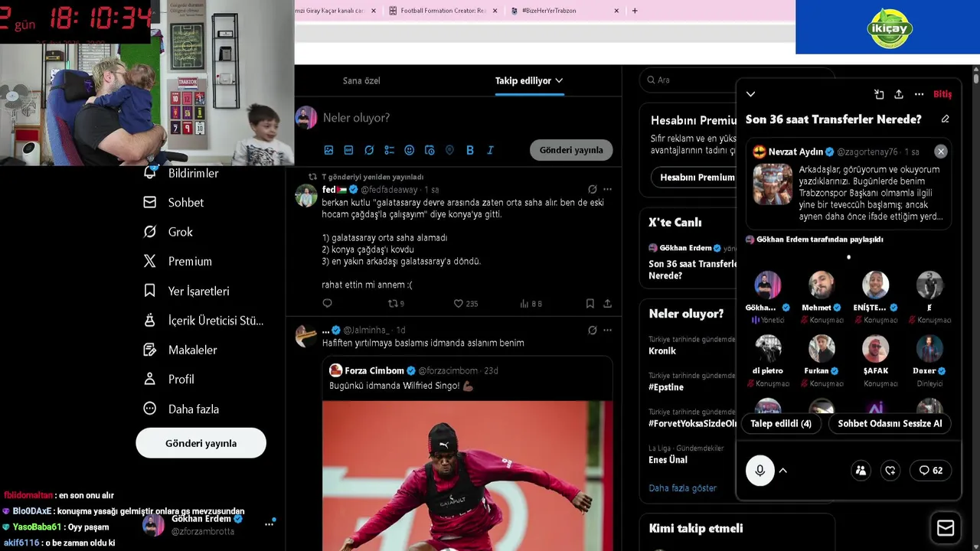Dismiss shared Nevzat Aydın post in Space

click(x=941, y=152)
